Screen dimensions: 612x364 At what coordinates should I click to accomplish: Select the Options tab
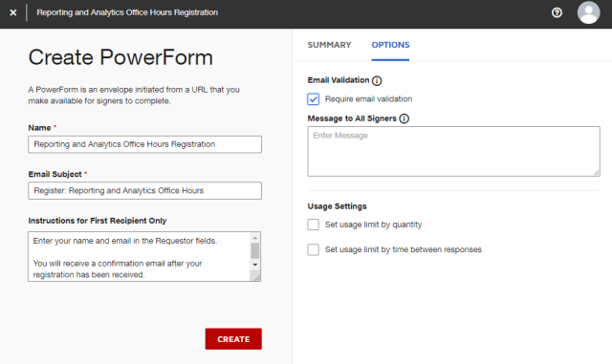[x=390, y=45]
